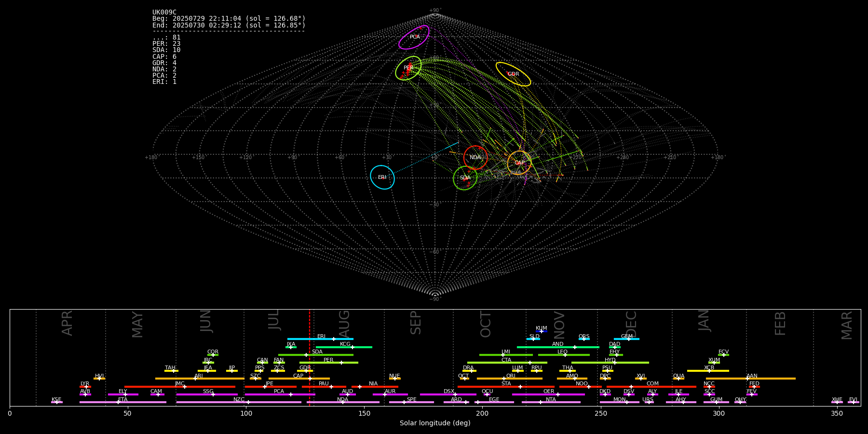
Task: Click the DRA shower bar in timeline
Action: coord(469,370)
